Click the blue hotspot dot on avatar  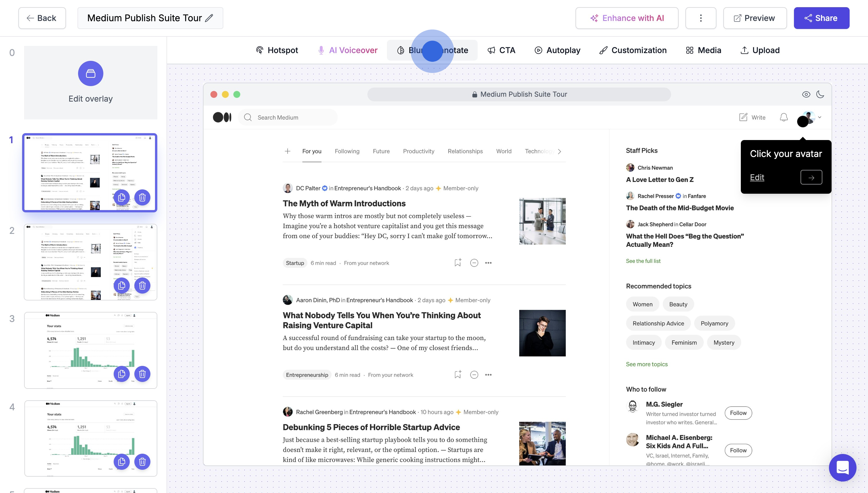click(x=802, y=122)
